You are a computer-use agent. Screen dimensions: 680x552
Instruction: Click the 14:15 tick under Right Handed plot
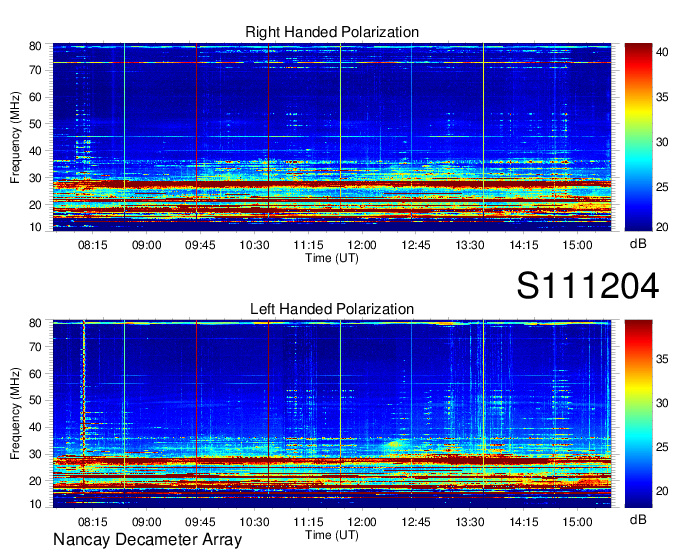523,245
